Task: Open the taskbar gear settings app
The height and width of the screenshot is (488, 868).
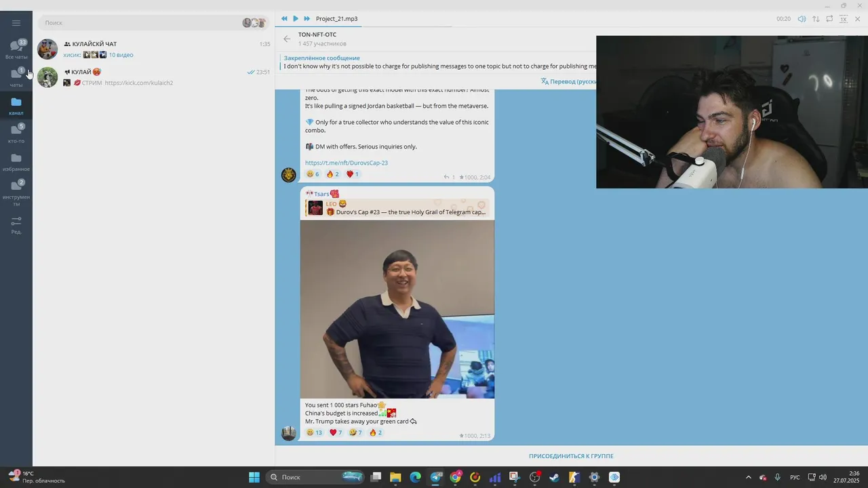Action: coord(594,477)
